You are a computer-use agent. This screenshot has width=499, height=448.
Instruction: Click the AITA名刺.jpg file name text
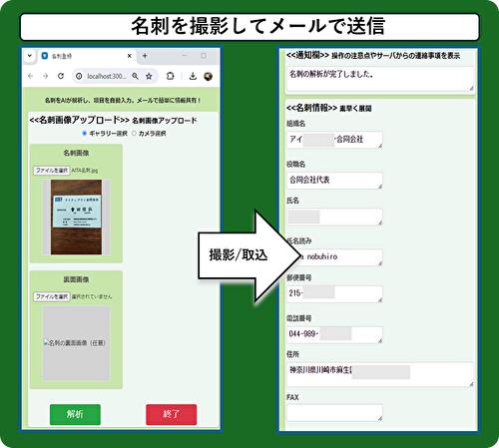85,171
